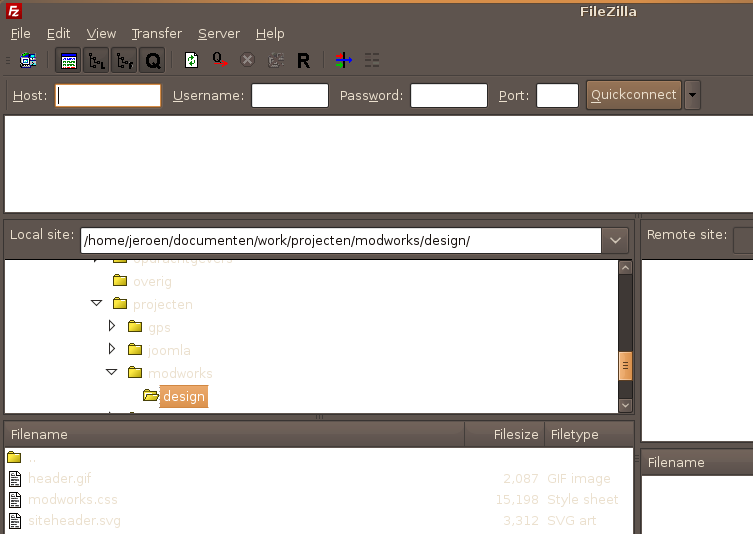Open the Edit menu
The image size is (753, 534).
[x=59, y=34]
